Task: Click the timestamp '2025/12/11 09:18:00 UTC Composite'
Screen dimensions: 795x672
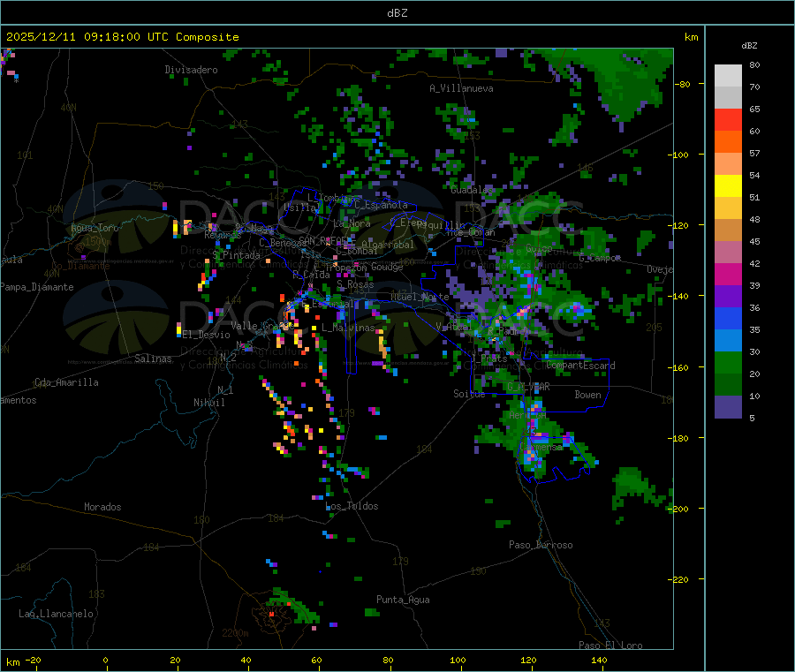Action: coord(122,37)
